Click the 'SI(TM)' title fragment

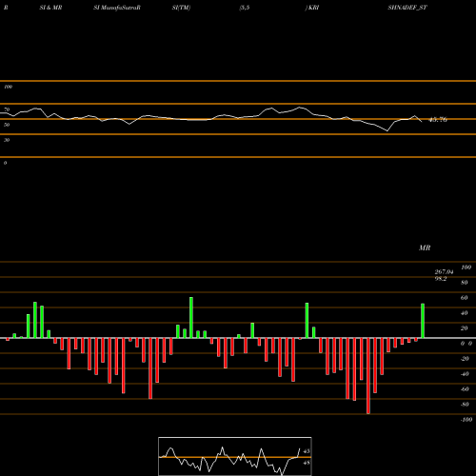[x=181, y=8]
